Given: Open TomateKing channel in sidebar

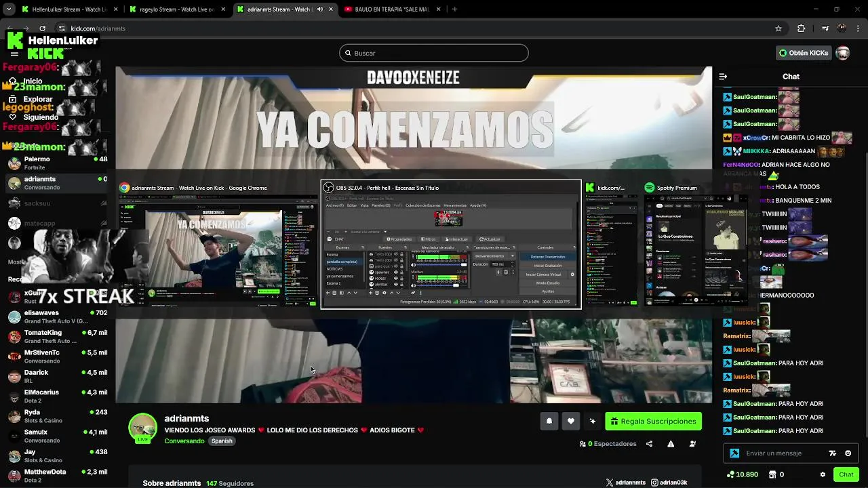Looking at the screenshot, I should pyautogui.click(x=57, y=336).
